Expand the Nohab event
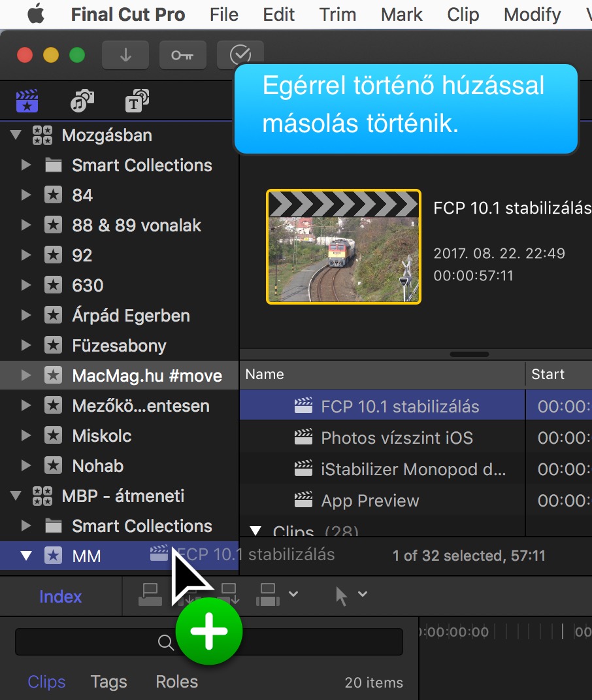The width and height of the screenshot is (592, 700). coord(26,465)
